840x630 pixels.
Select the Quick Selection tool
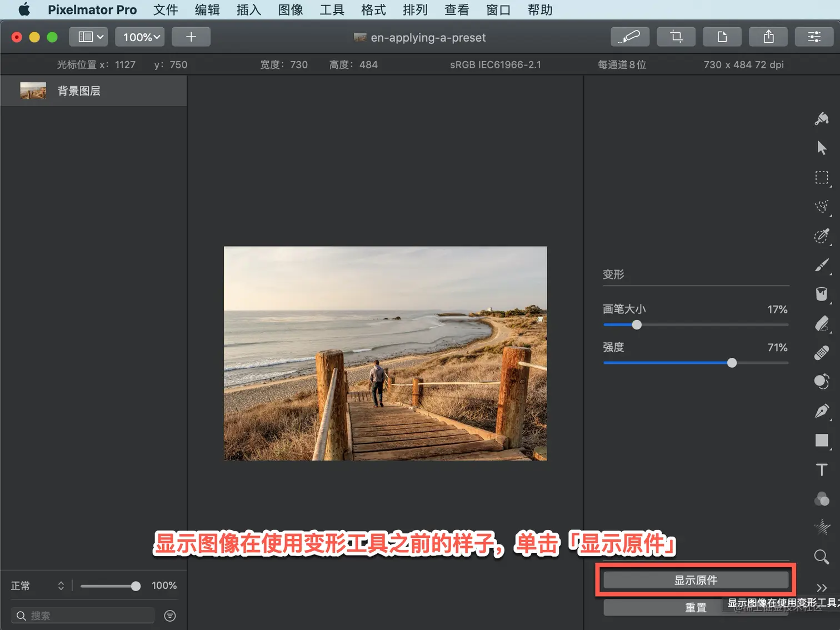(x=822, y=207)
